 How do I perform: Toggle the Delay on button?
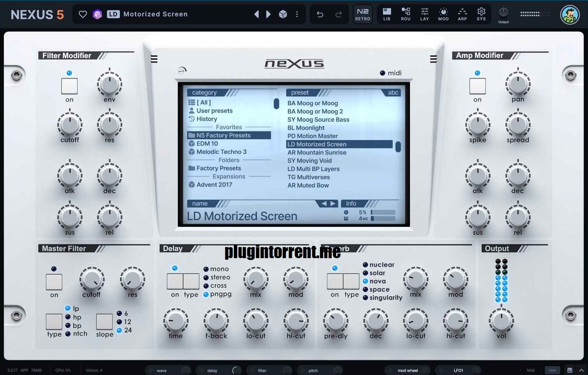point(175,281)
